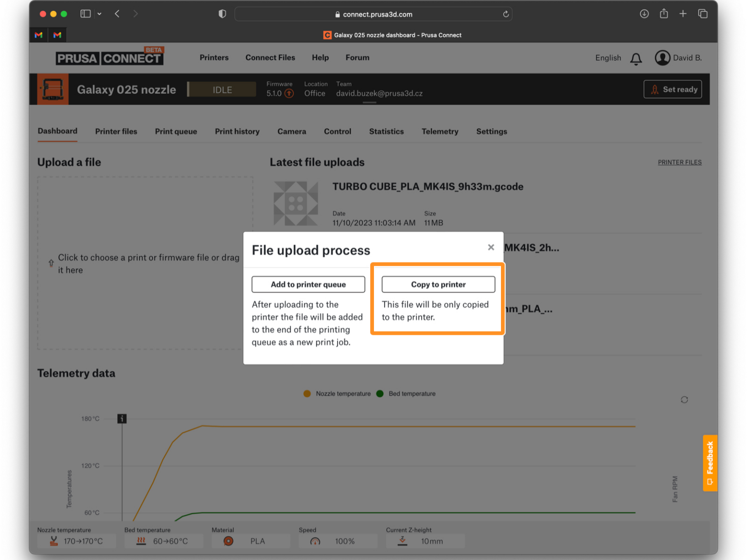Toggle Nozzle temperature legend swatch
This screenshot has width=747, height=560.
(307, 394)
